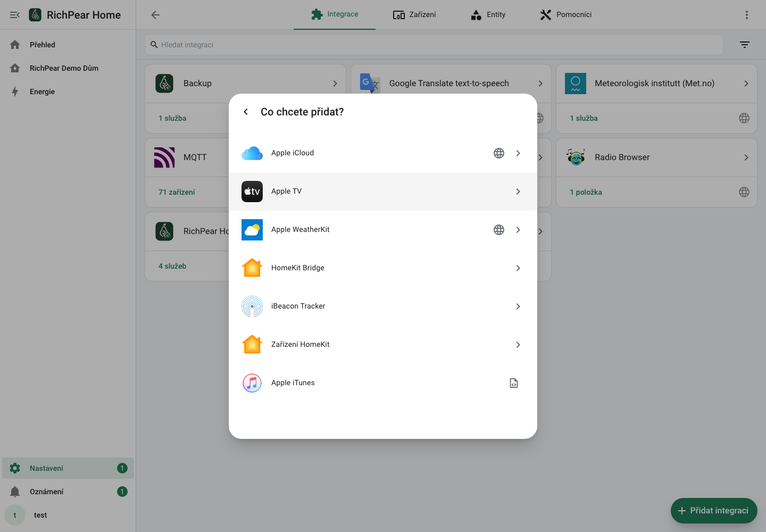
Task: Open the three-dot overflow menu
Action: tap(747, 15)
